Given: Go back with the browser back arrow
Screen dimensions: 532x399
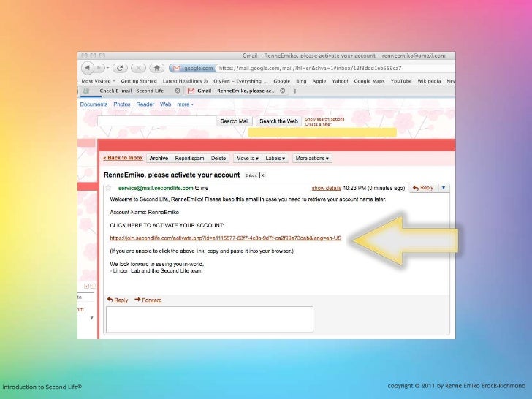Looking at the screenshot, I should 88,68.
